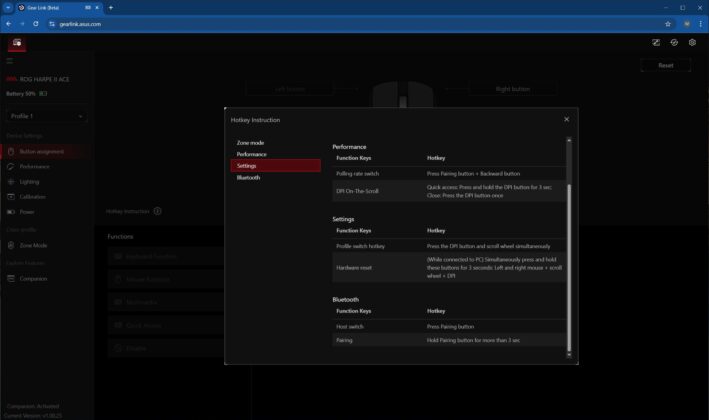Select the Right button assignment box
709x420 pixels.
click(x=513, y=89)
